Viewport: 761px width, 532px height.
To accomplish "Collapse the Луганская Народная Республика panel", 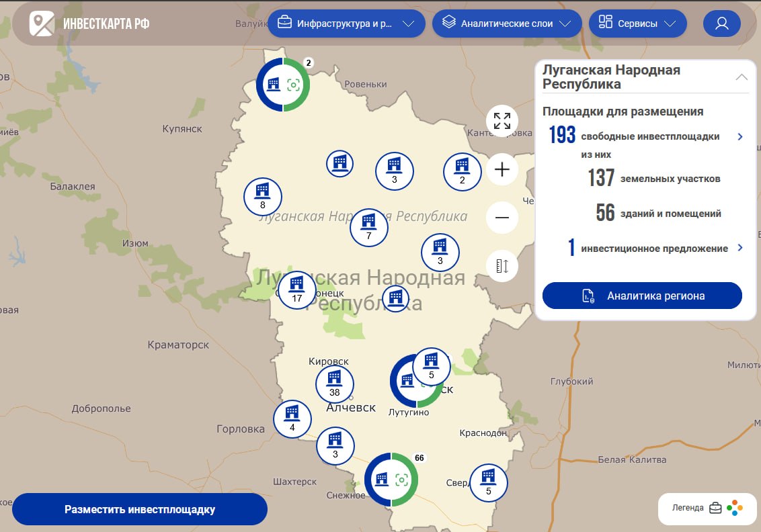I will point(742,77).
